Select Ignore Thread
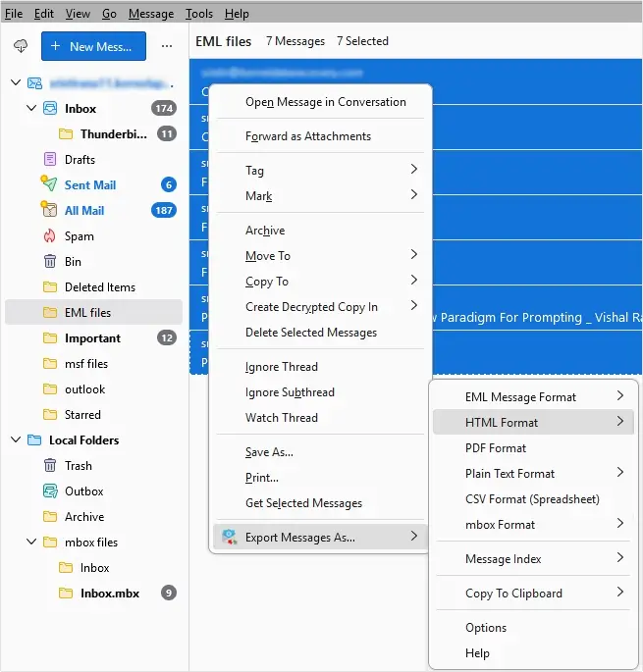643x672 pixels. 320,367
